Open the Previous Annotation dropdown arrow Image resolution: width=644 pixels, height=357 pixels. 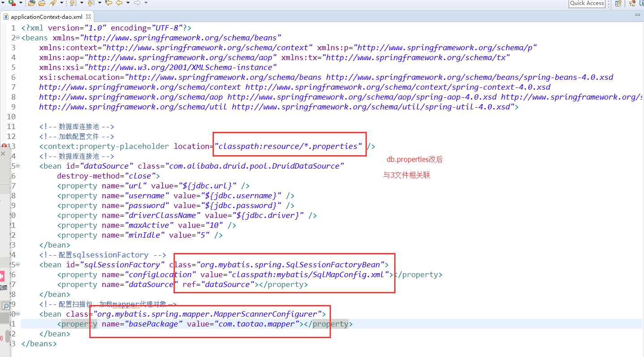pos(100,3)
